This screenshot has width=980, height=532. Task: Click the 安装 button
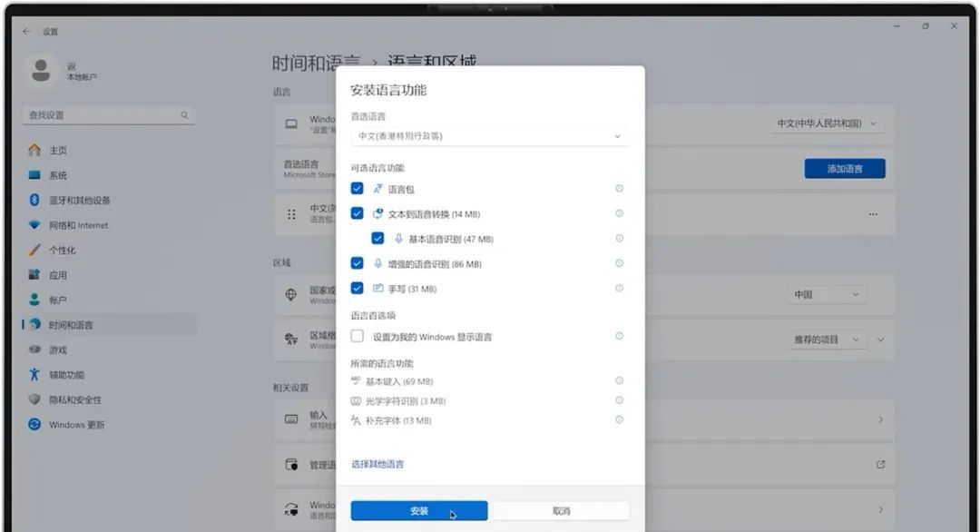click(418, 511)
